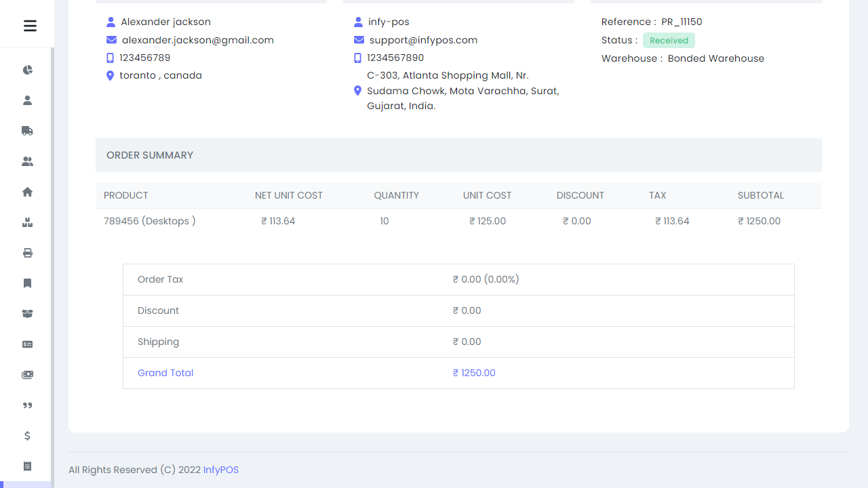The height and width of the screenshot is (488, 868).
Task: Select the Suppliers truck icon in the sidebar
Action: [x=27, y=131]
